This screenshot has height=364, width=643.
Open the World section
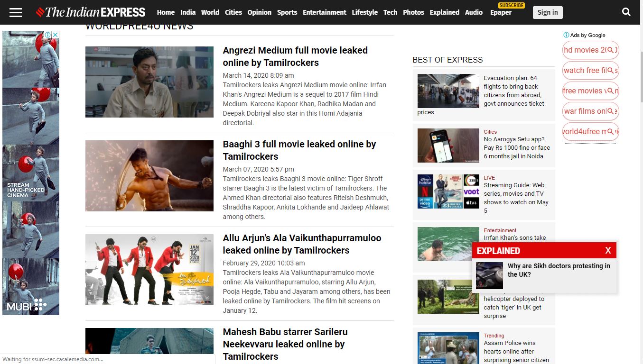(x=210, y=12)
